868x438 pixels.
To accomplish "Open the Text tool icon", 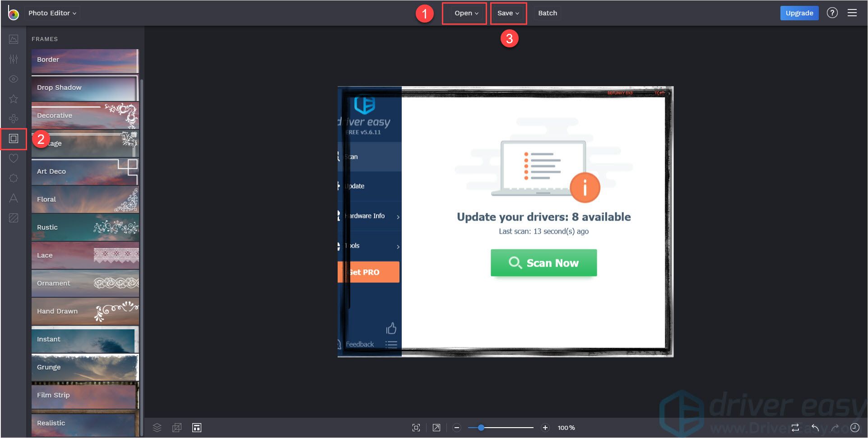I will coord(14,198).
